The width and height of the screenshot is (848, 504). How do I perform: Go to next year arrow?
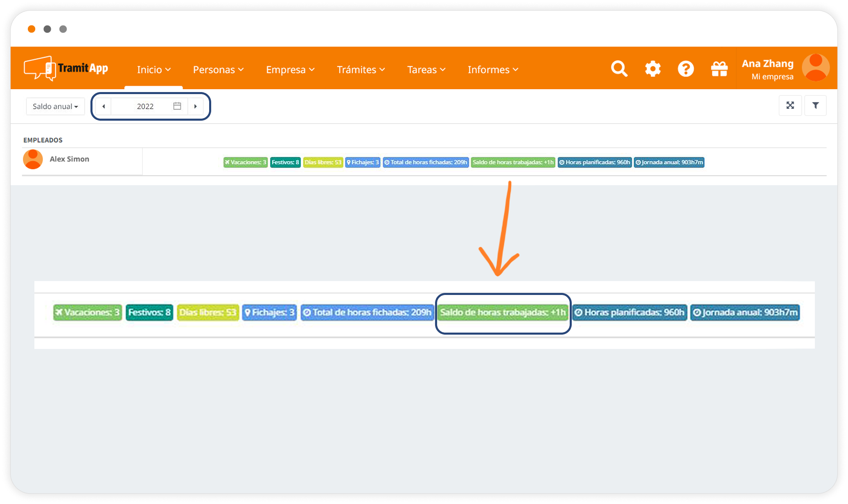pos(196,106)
